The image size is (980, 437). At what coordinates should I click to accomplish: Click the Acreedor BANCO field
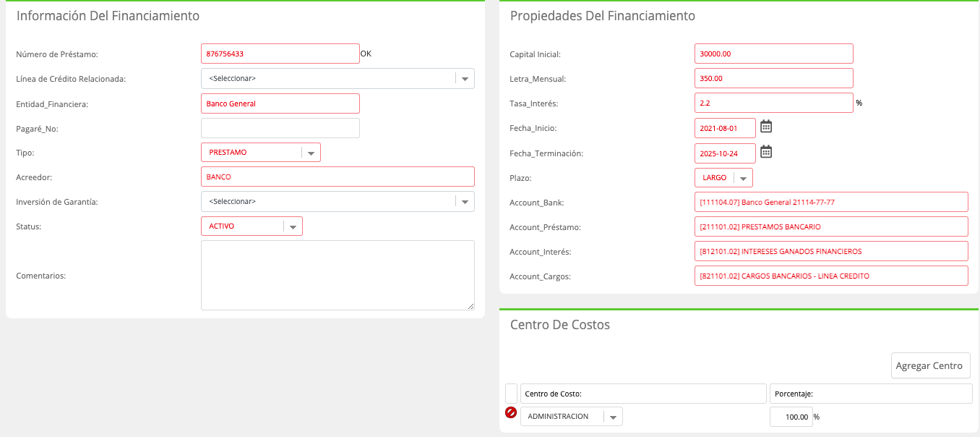pyautogui.click(x=338, y=177)
